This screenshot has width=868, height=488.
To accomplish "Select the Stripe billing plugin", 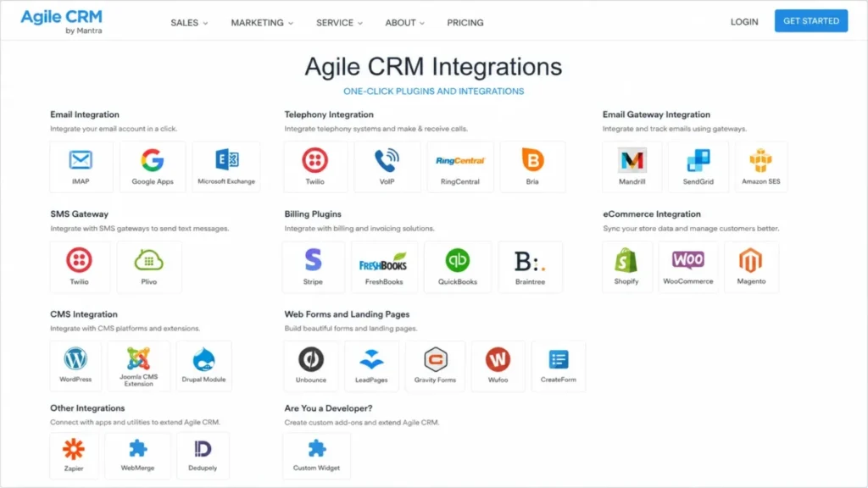I will [x=313, y=267].
